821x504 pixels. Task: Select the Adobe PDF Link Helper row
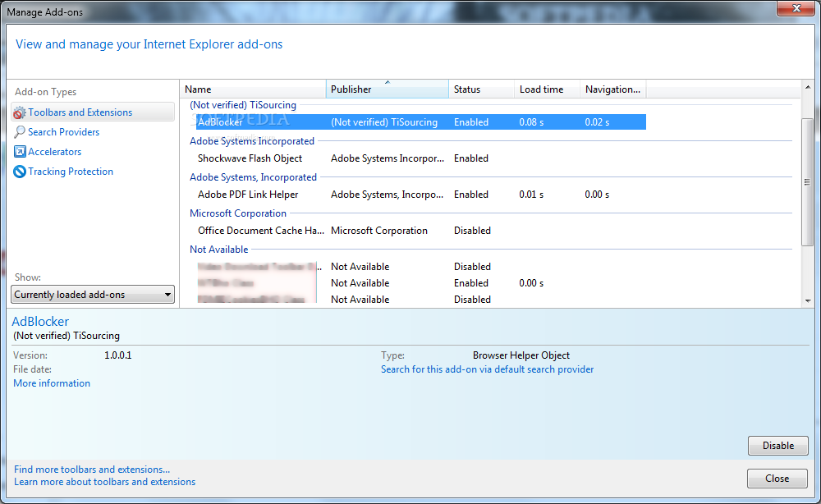421,195
